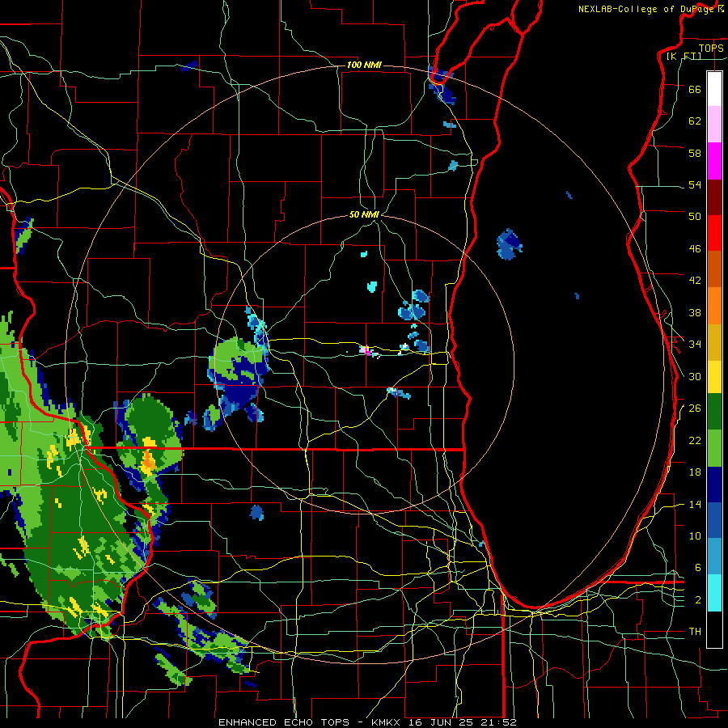The width and height of the screenshot is (728, 728).
Task: Click the legend value "14"
Action: click(x=695, y=504)
